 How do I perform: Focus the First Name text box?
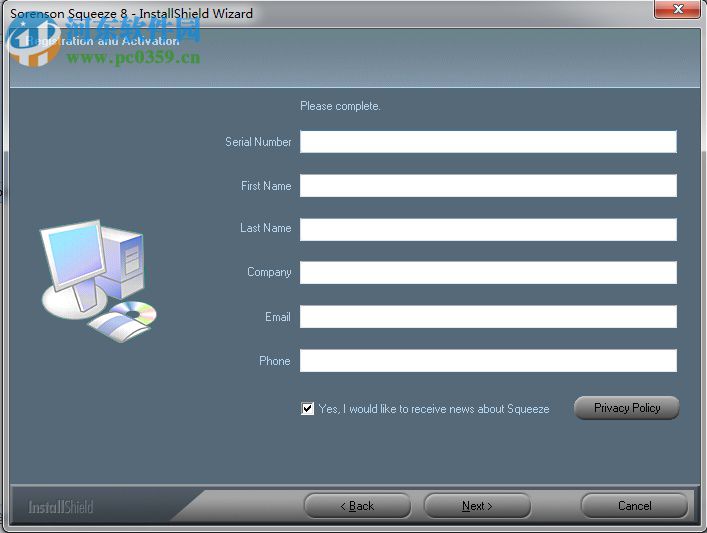coord(488,185)
